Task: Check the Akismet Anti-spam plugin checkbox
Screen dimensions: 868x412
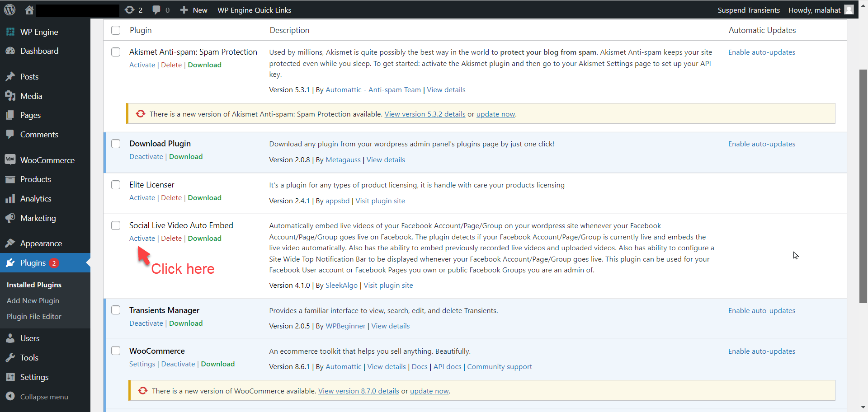Action: tap(116, 52)
